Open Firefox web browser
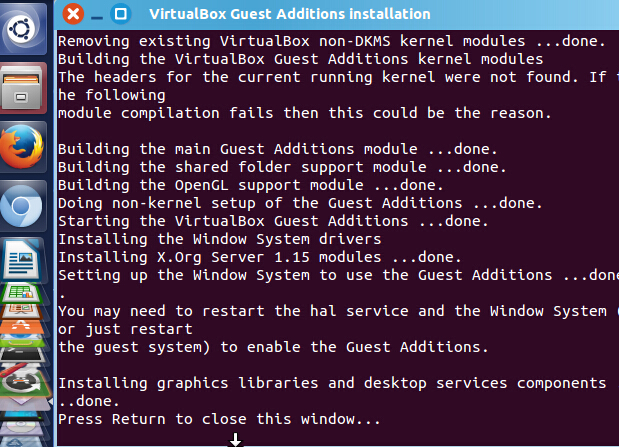Screen dimensions: 619x447 point(24,148)
